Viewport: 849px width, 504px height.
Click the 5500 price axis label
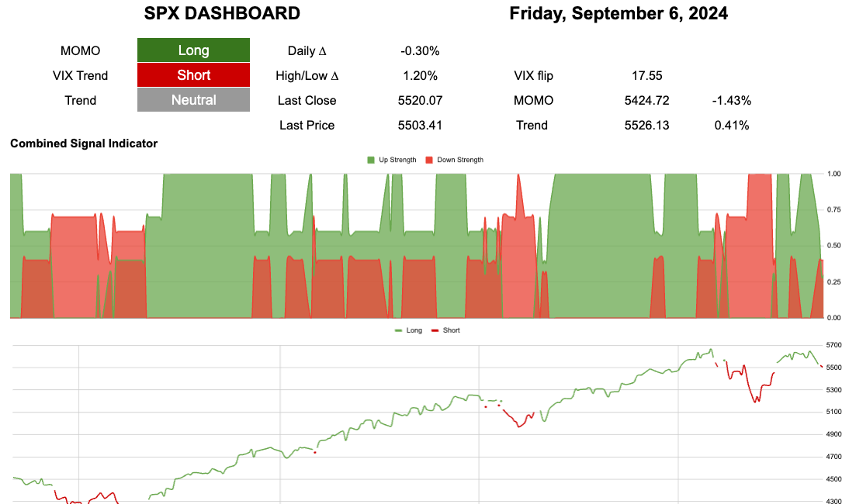pos(833,368)
